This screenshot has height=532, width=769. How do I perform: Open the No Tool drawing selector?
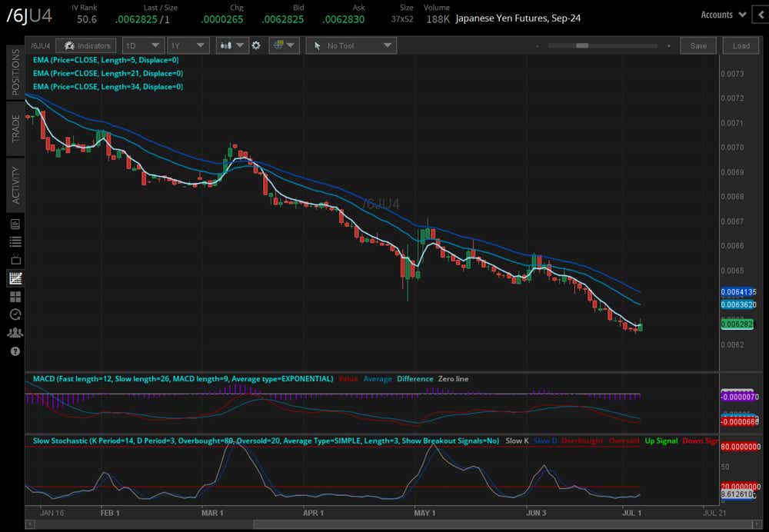click(351, 46)
